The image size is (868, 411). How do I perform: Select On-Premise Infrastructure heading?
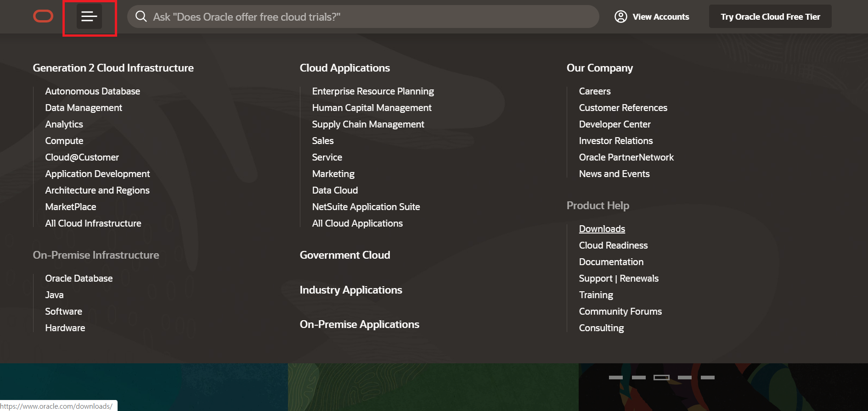click(96, 255)
